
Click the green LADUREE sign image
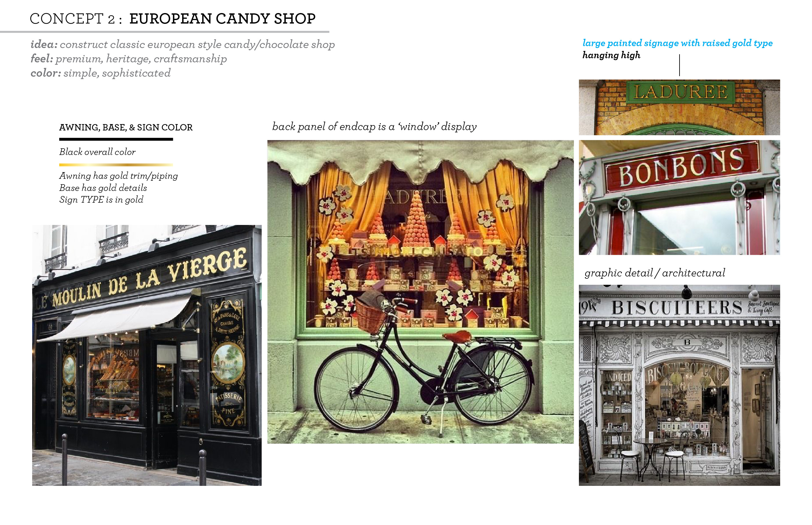point(679,108)
